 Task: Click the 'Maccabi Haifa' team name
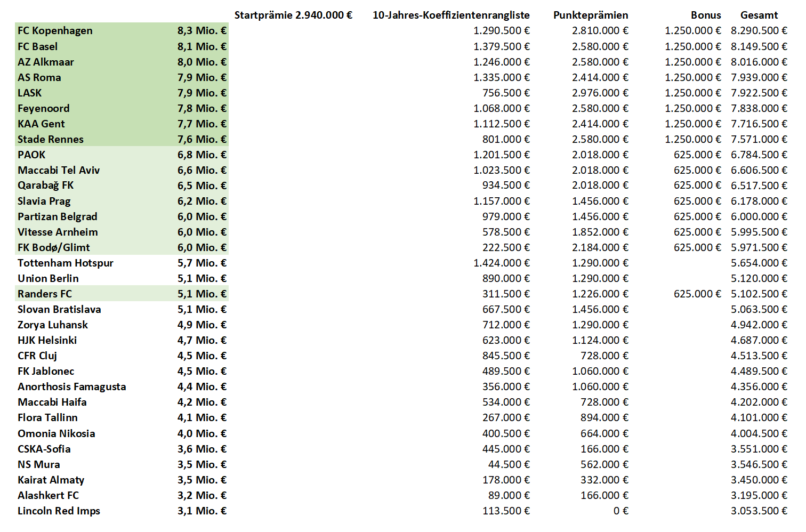coord(52,402)
